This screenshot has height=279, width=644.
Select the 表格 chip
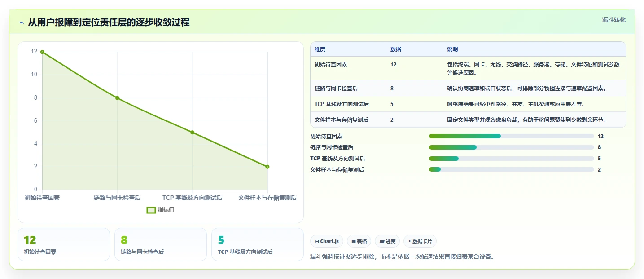[359, 241]
